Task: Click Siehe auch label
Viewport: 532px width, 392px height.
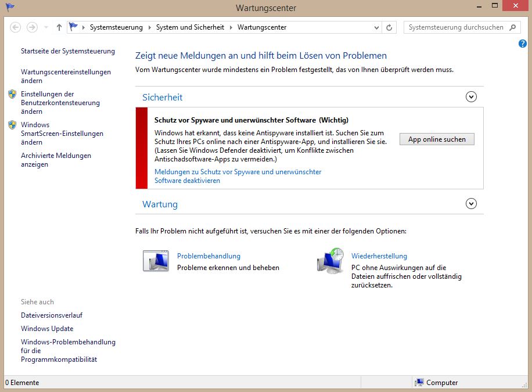Action: (x=37, y=302)
